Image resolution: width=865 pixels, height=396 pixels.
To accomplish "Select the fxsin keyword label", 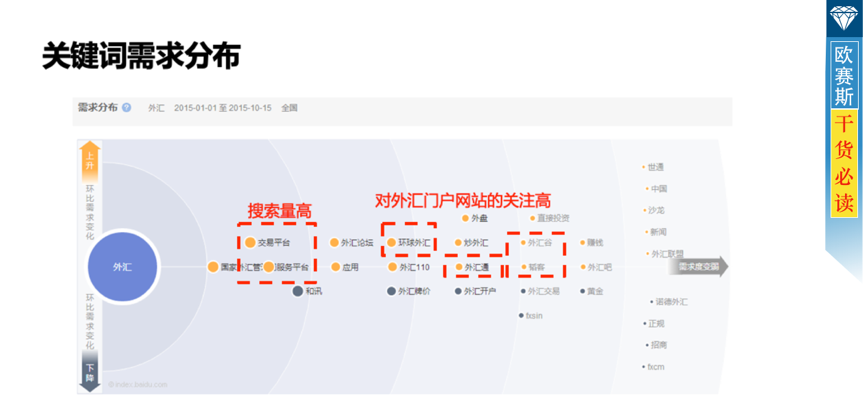I will 533,315.
